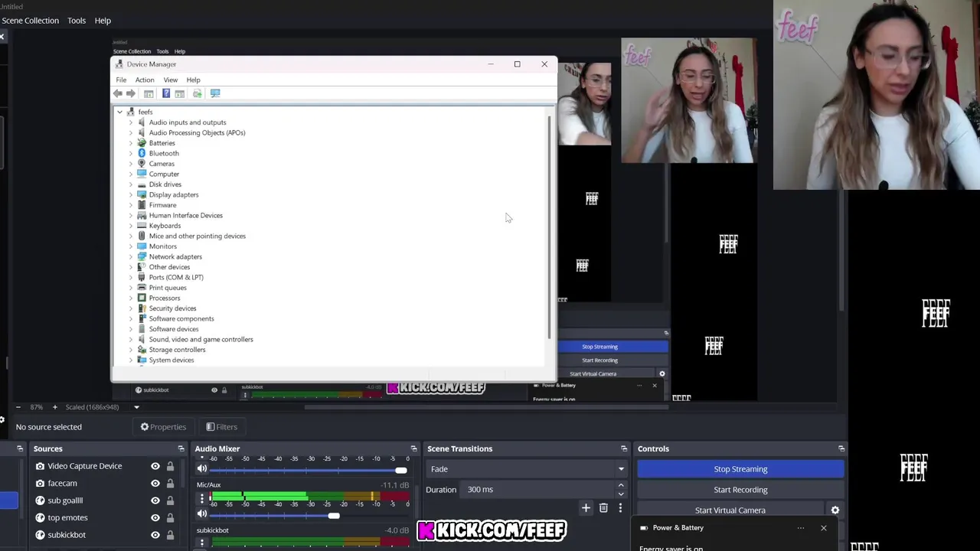The image size is (980, 551).
Task: Expand the Bluetooth category arrow
Action: [x=130, y=153]
